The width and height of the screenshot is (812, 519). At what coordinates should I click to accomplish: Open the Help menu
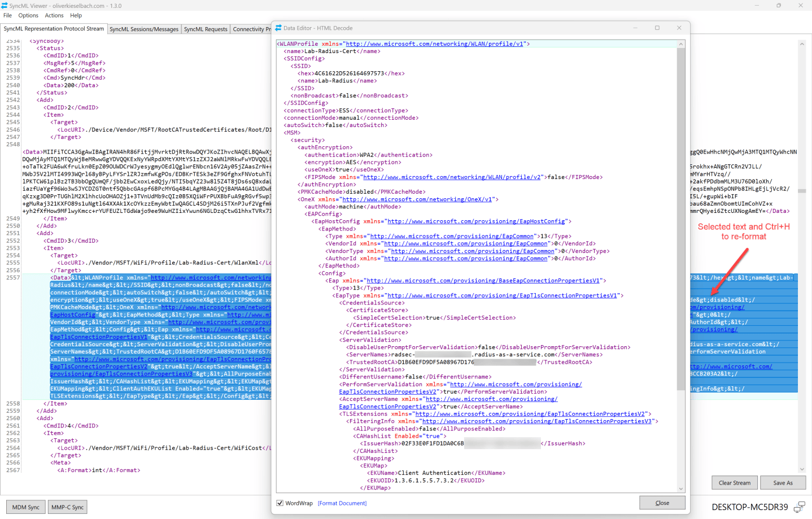pos(76,15)
